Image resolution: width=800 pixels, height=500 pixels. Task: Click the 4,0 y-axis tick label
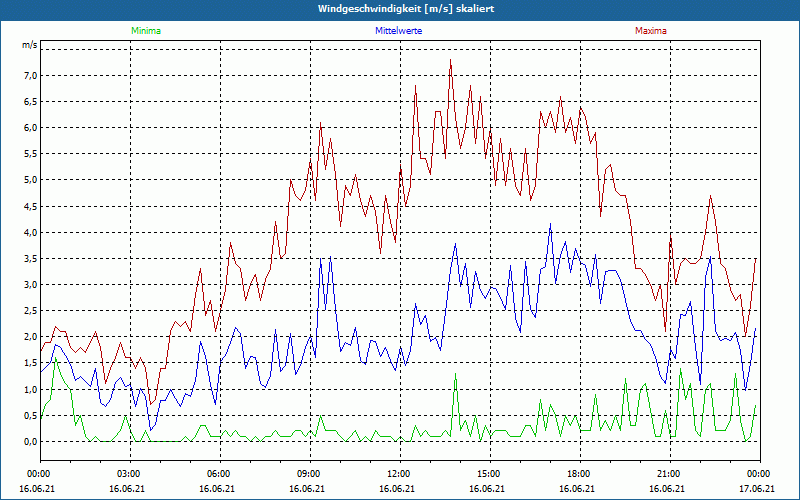coord(31,233)
